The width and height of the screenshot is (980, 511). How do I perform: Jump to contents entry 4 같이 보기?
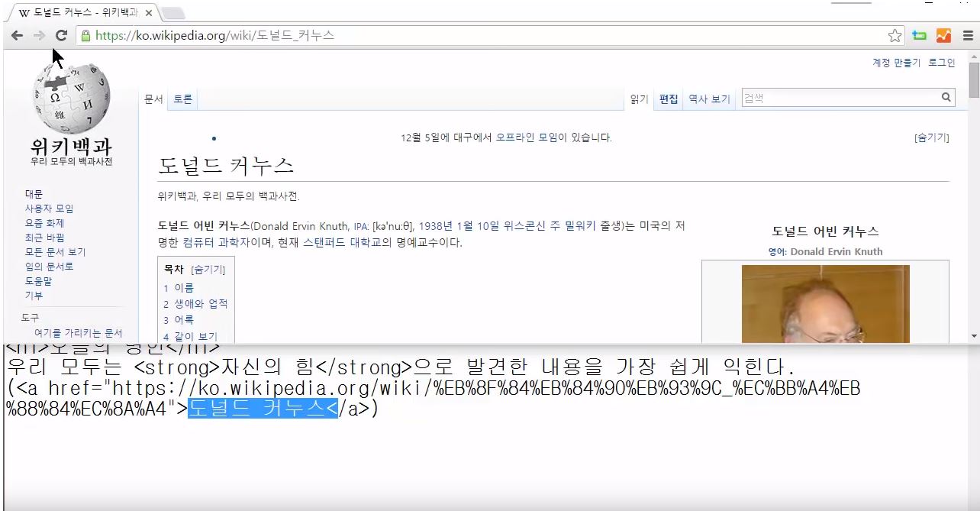pos(190,336)
